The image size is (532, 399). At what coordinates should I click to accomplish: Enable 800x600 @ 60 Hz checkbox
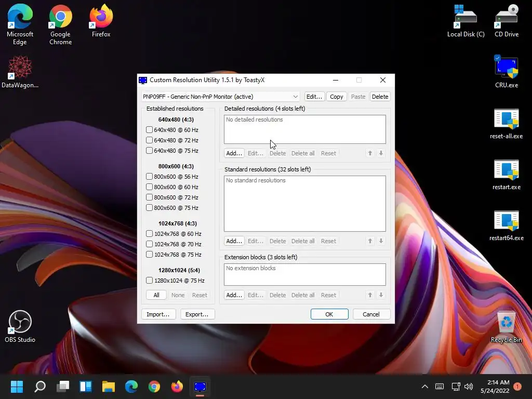[149, 187]
